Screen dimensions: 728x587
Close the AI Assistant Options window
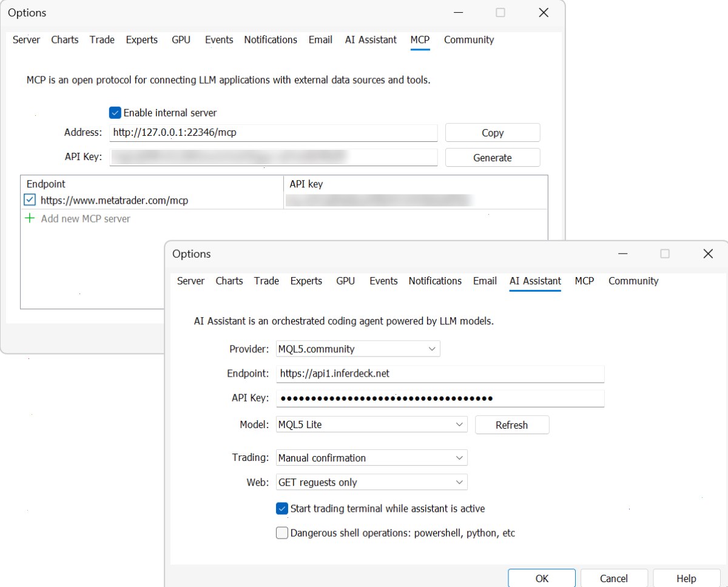(x=707, y=254)
